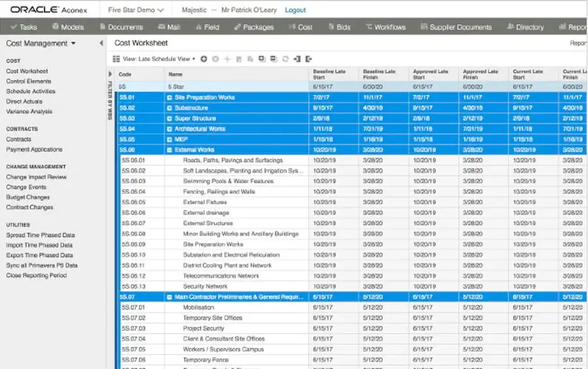Open Schedule Activities in sidebar
Image resolution: width=588 pixels, height=369 pixels.
point(31,91)
